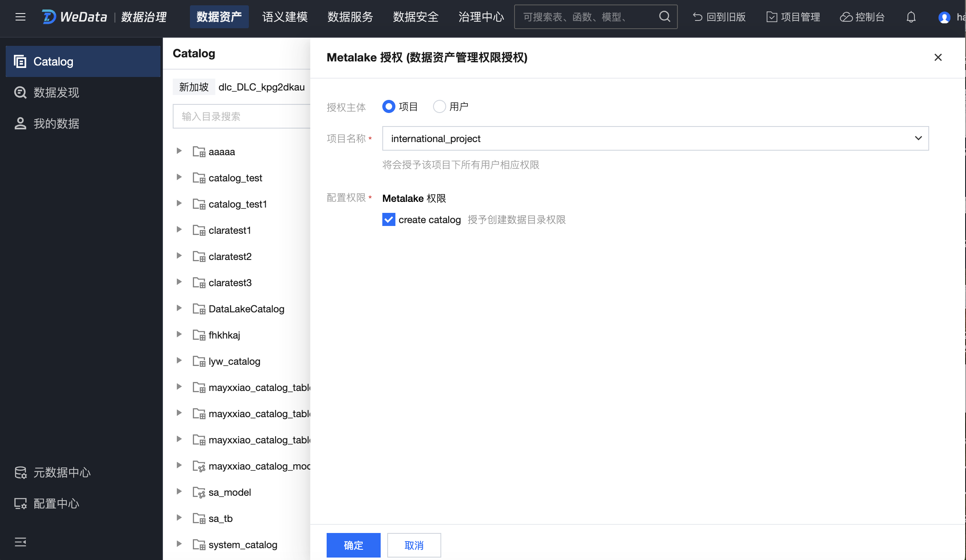Expand the sa_model tree node
Viewport: 966px width, 560px height.
(x=179, y=492)
